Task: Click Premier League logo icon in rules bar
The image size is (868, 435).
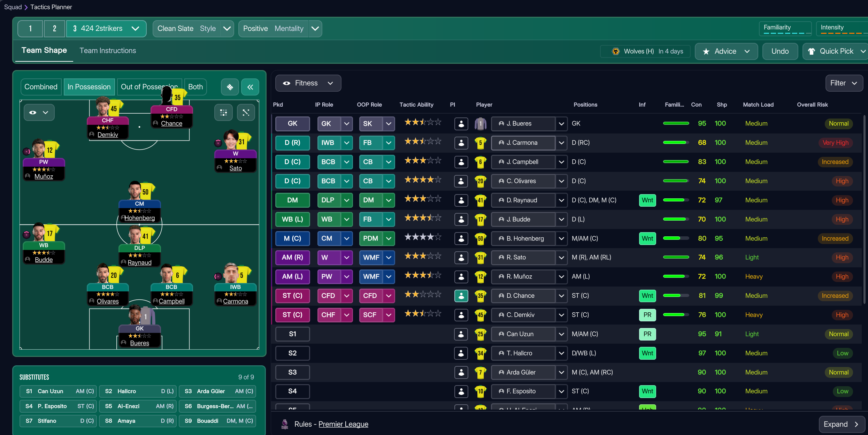Action: [x=285, y=424]
